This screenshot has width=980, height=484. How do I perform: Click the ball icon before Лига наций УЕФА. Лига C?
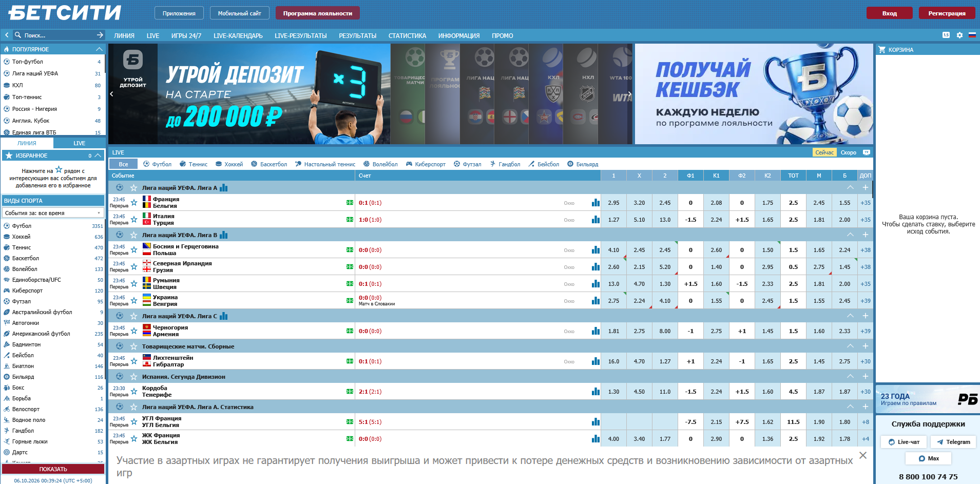(120, 316)
